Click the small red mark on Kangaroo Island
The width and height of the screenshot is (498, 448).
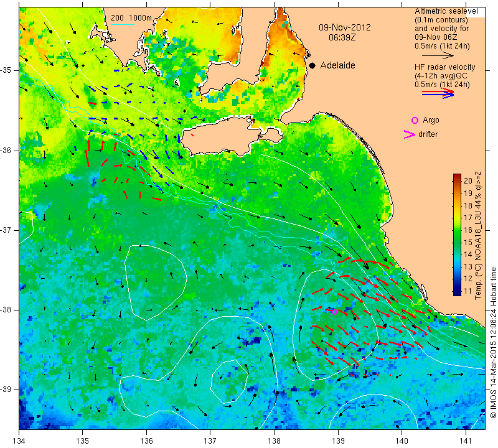(192, 135)
